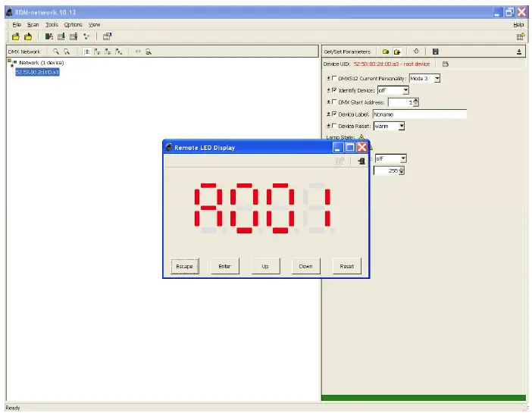
Task: Click the get-arrow icon before DMX Start Address
Action: tap(328, 102)
